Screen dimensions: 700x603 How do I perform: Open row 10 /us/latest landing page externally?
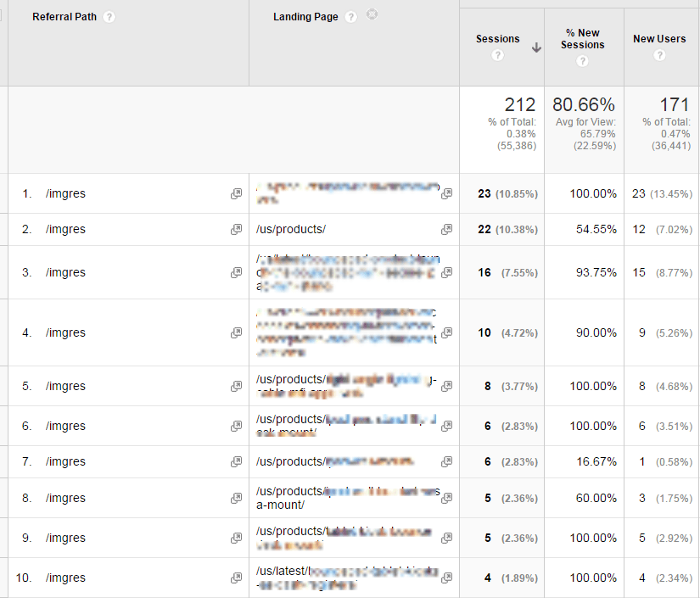(446, 578)
